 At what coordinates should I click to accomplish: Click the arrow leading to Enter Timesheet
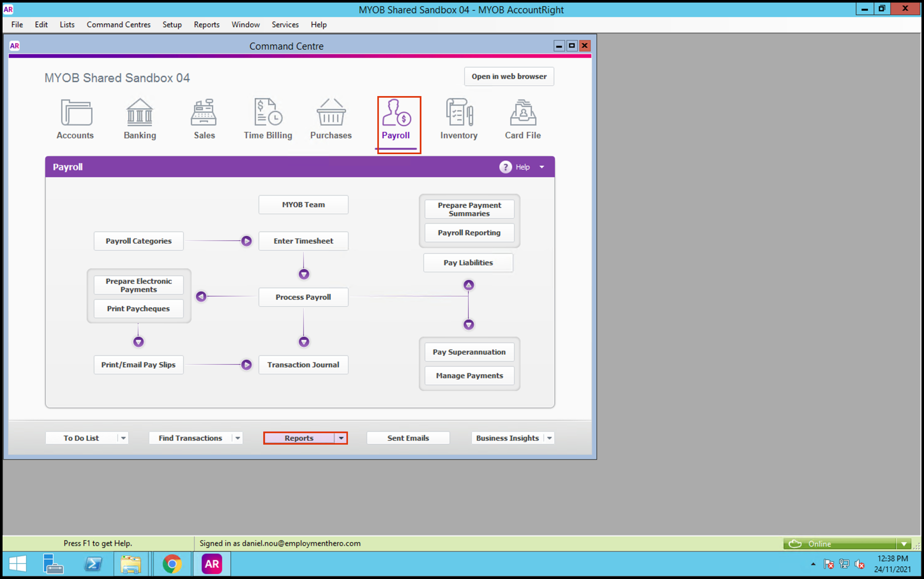(x=246, y=241)
